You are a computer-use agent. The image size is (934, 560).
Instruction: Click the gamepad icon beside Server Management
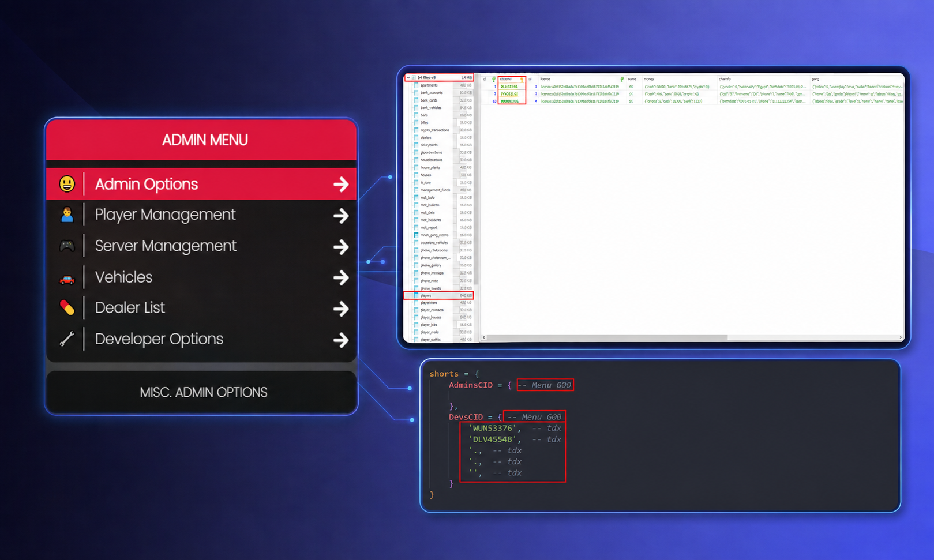pyautogui.click(x=67, y=246)
